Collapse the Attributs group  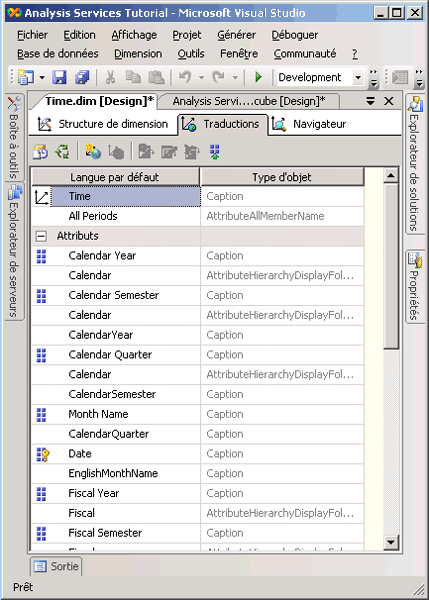41,236
